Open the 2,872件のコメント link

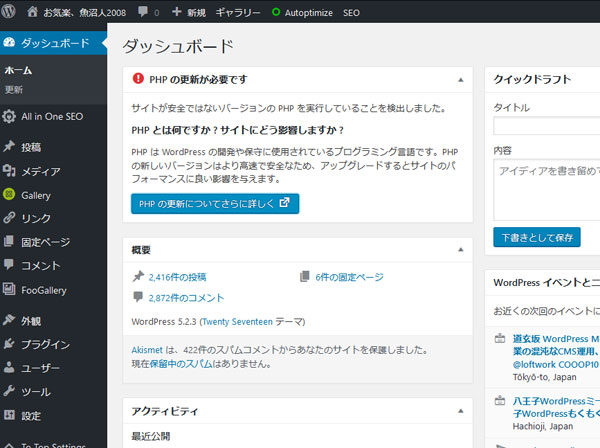click(186, 298)
